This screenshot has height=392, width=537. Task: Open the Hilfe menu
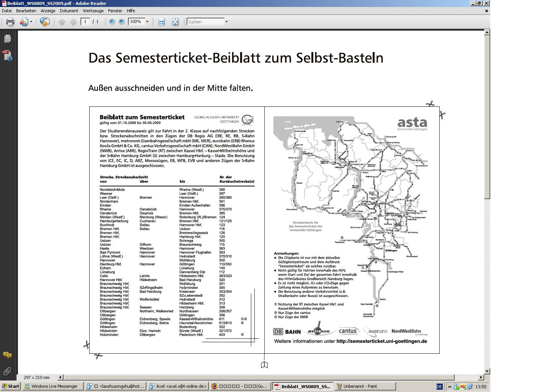pos(131,11)
